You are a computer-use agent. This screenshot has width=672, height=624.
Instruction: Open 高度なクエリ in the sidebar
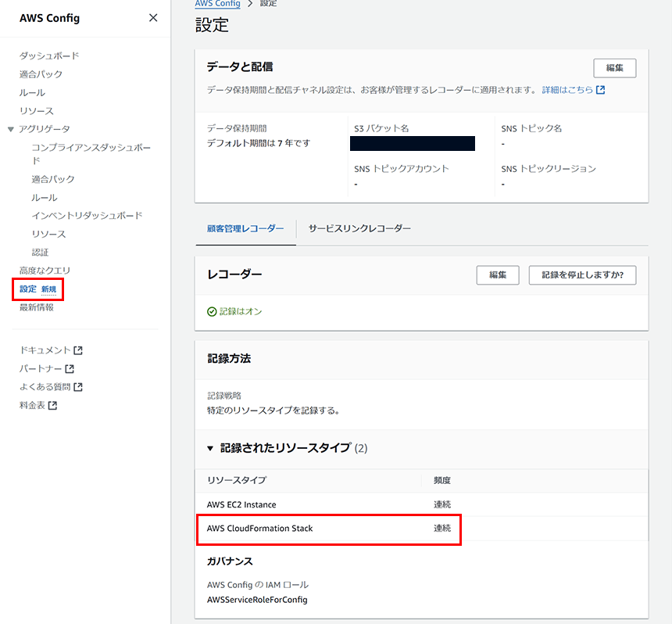(x=45, y=271)
